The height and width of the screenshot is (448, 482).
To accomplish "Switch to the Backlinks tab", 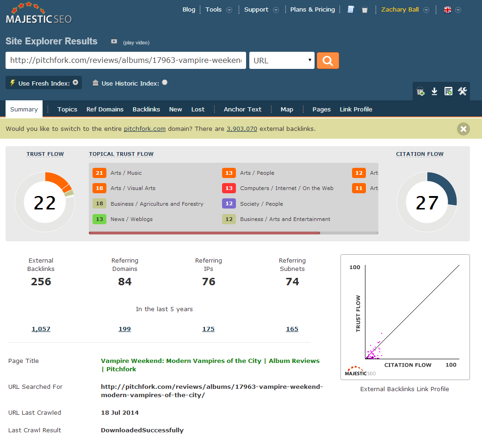I will [146, 110].
